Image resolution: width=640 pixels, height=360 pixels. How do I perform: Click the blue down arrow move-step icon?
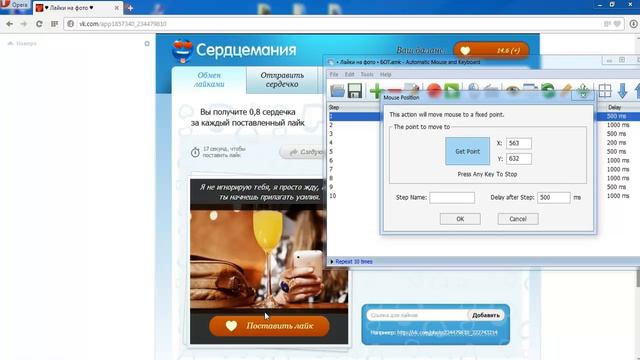click(622, 91)
